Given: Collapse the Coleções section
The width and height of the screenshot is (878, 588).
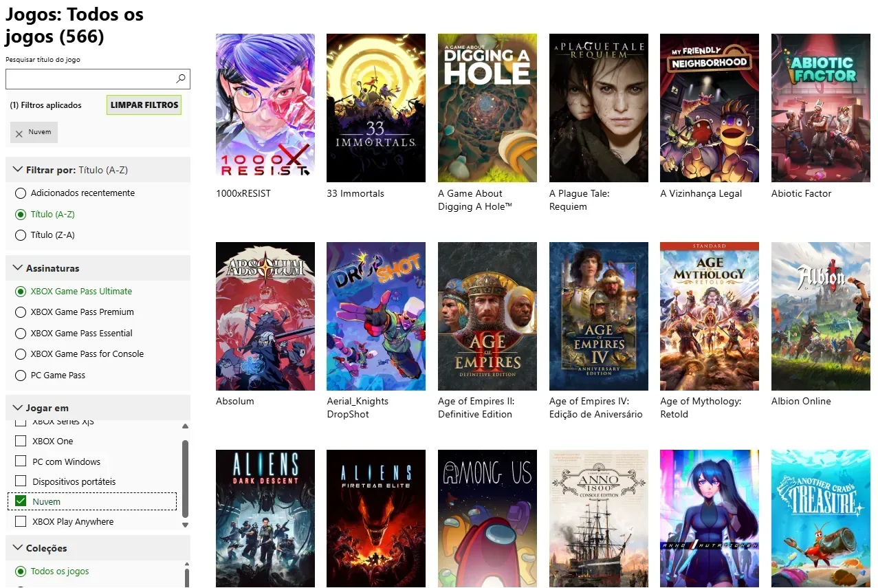Looking at the screenshot, I should tap(98, 548).
